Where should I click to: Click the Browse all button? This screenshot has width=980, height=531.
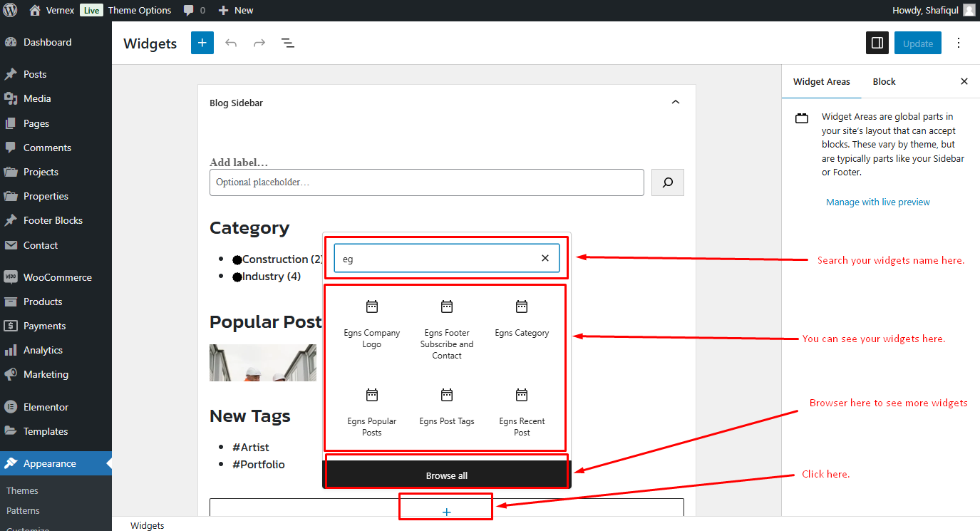(x=447, y=475)
